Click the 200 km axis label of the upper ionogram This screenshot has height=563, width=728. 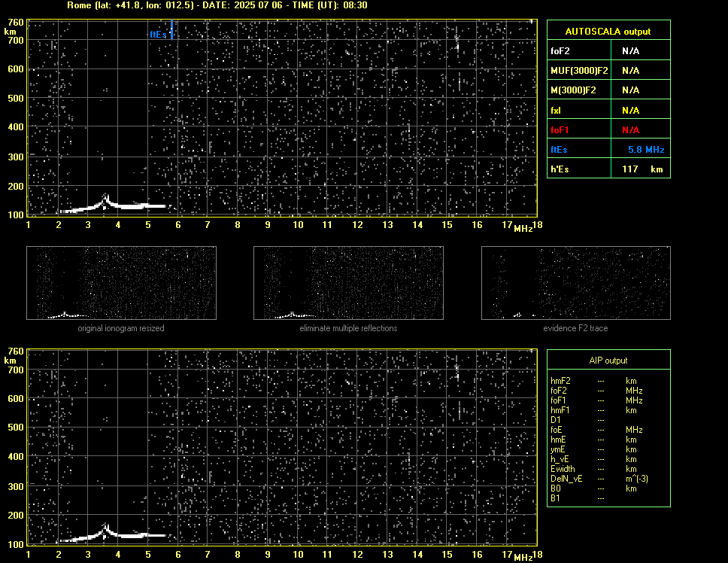pyautogui.click(x=16, y=186)
